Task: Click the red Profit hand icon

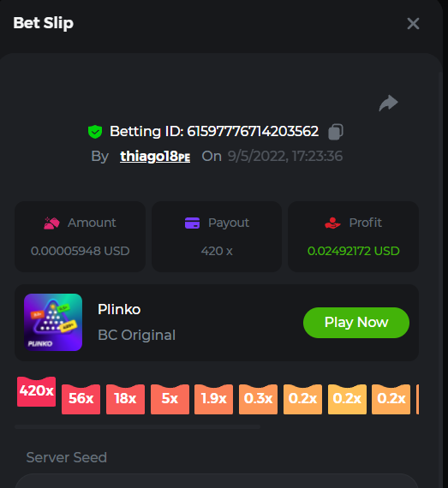Action: tap(332, 223)
